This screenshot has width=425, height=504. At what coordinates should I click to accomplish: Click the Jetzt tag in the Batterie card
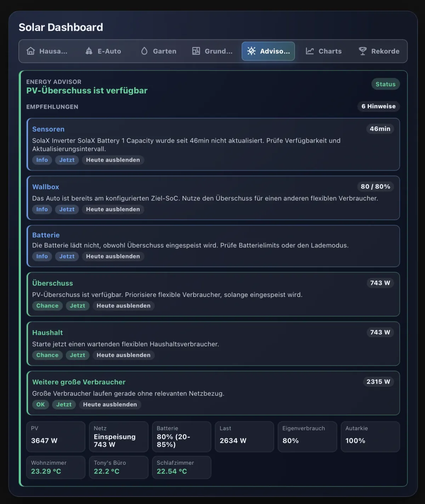pyautogui.click(x=67, y=256)
